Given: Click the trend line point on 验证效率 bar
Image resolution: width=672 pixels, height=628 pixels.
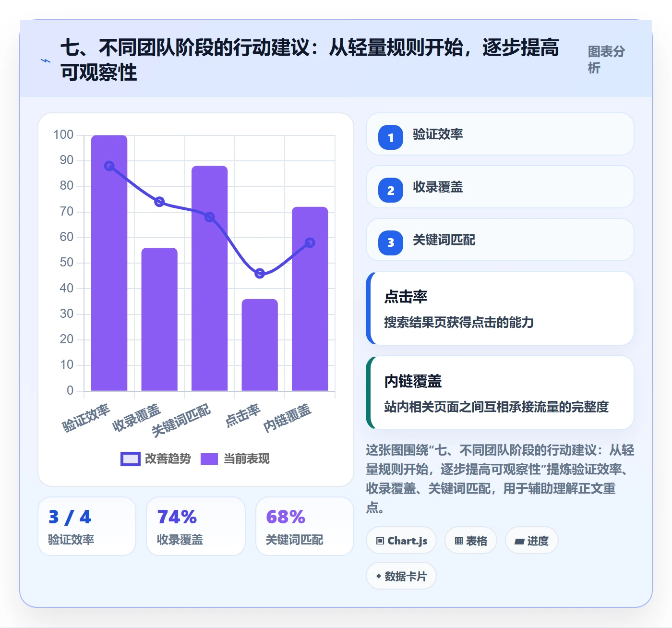Looking at the screenshot, I should tap(109, 166).
